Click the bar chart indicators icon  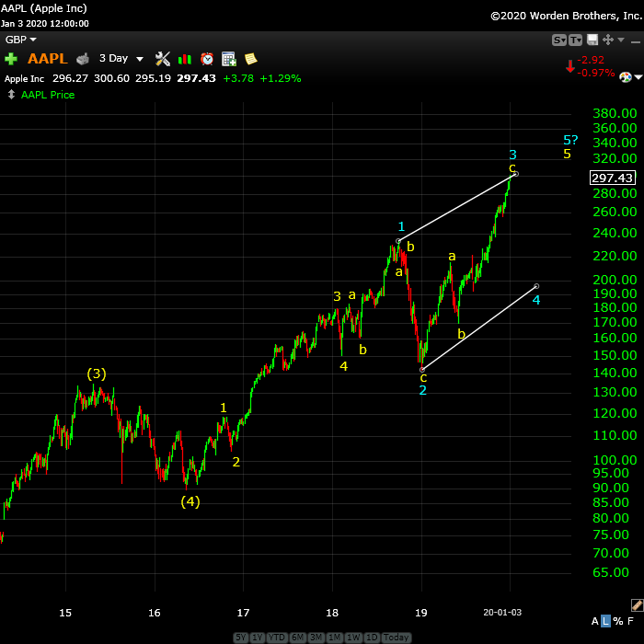(x=185, y=59)
